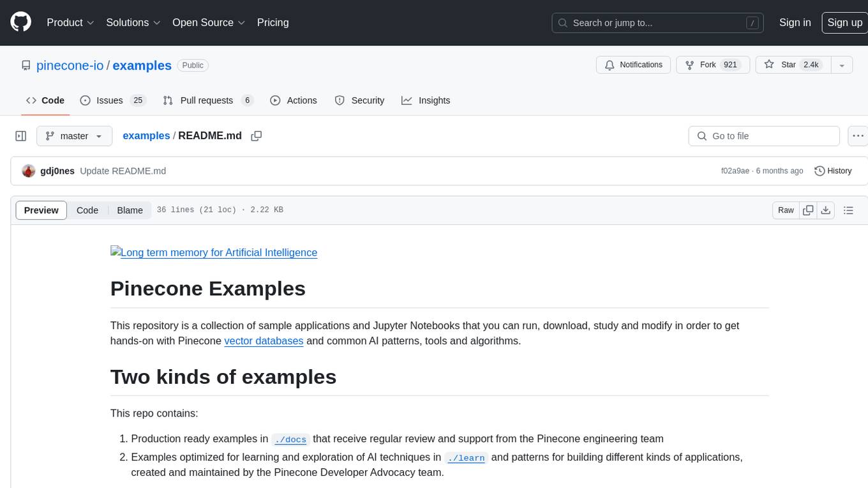Open the gdj0nes author link
The height and width of the screenshot is (488, 868).
[57, 171]
